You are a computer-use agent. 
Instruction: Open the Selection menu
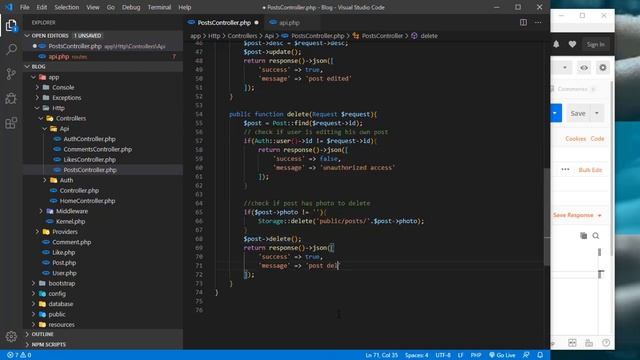67,7
